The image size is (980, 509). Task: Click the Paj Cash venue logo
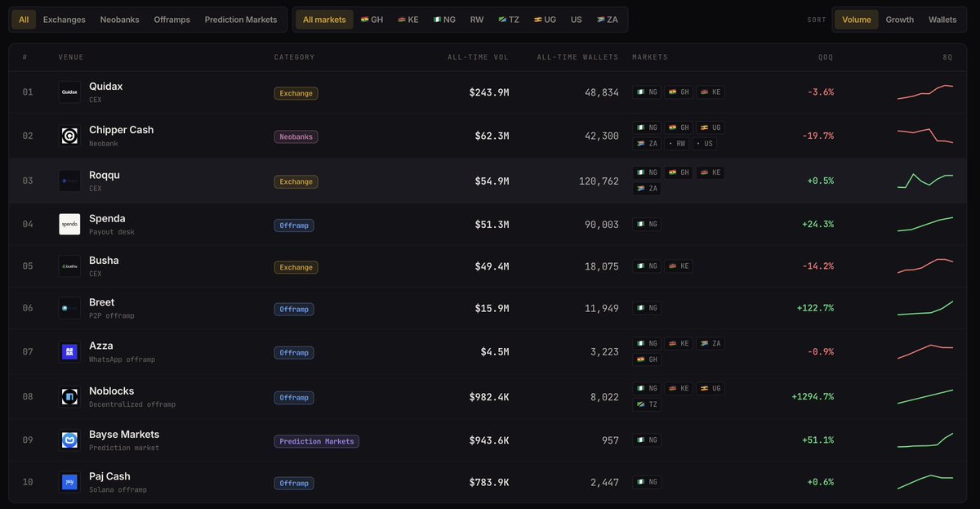tap(69, 482)
